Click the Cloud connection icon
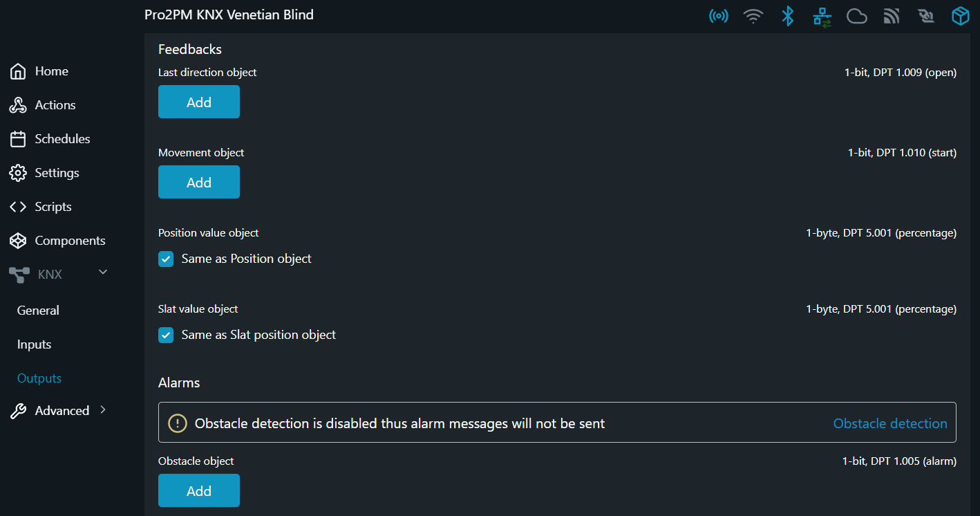The height and width of the screenshot is (516, 980). coord(857,16)
